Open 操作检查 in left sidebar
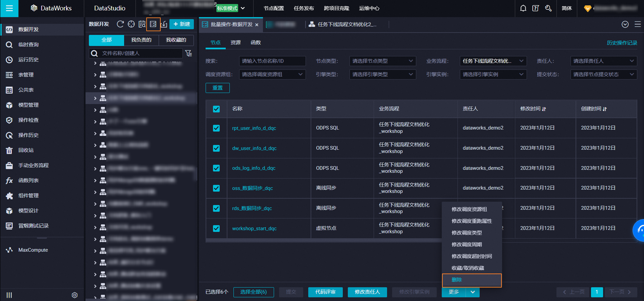 pyautogui.click(x=42, y=120)
